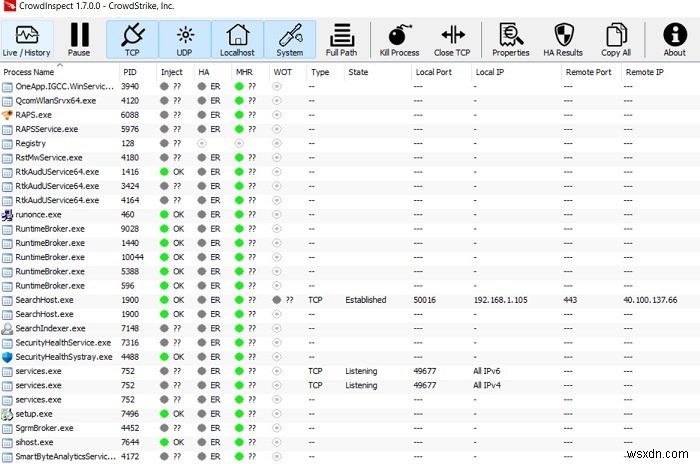Select RuntimeBroker.exe with PID 10044
This screenshot has height=464, width=700.
click(350, 257)
